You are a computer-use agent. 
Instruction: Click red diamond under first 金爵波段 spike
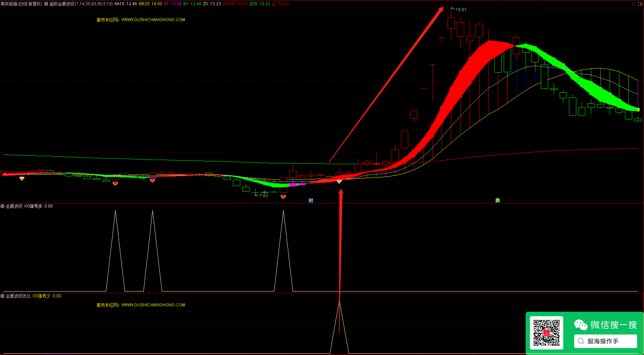pyautogui.click(x=115, y=184)
